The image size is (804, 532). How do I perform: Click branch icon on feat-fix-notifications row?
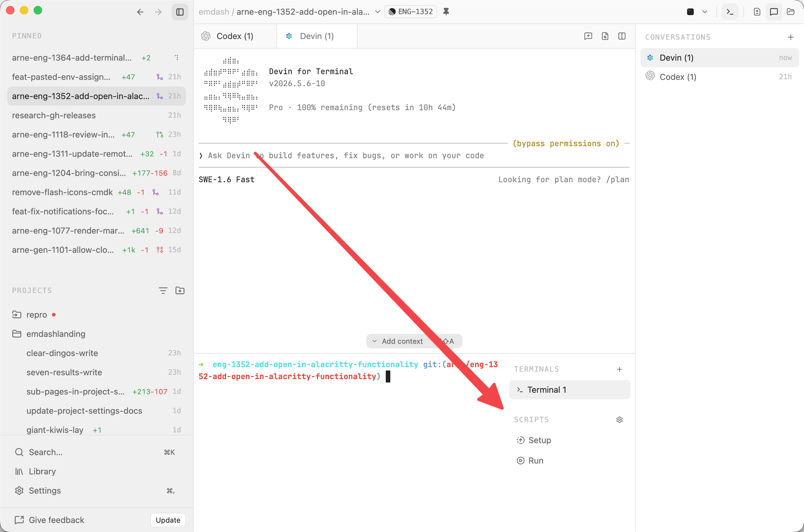point(160,211)
